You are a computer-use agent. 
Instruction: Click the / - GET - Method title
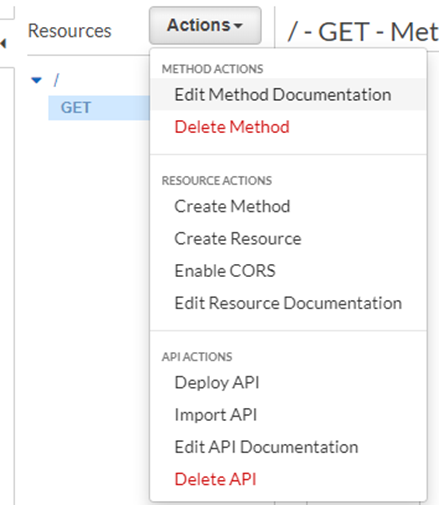pyautogui.click(x=363, y=32)
